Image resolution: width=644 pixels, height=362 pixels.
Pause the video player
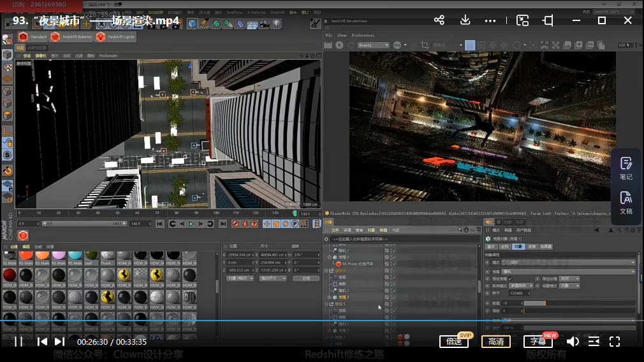(18, 342)
